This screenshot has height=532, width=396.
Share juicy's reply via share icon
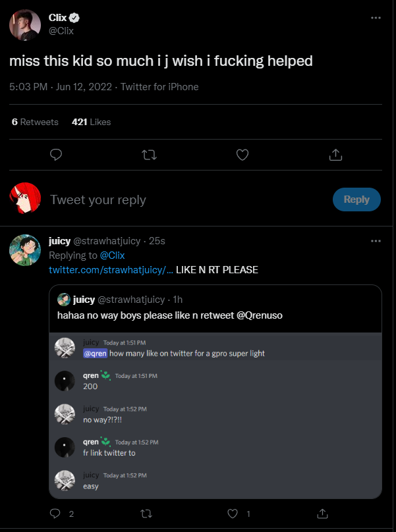[322, 513]
